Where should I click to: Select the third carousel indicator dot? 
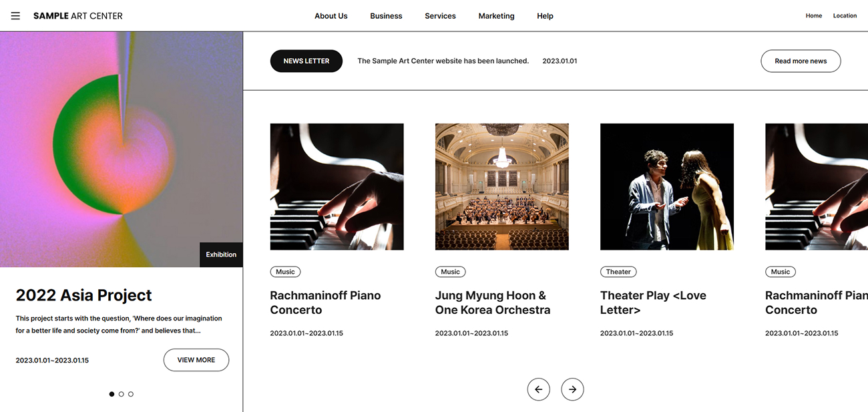[x=130, y=394]
